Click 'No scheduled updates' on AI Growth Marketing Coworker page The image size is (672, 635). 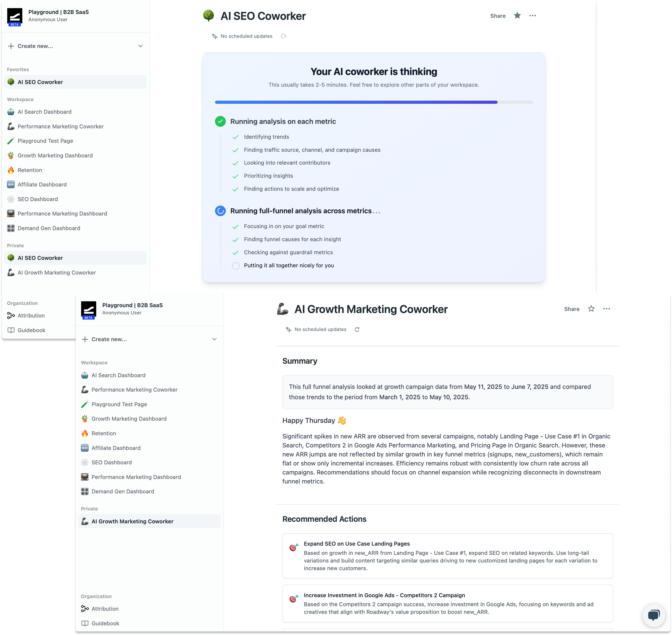[320, 329]
